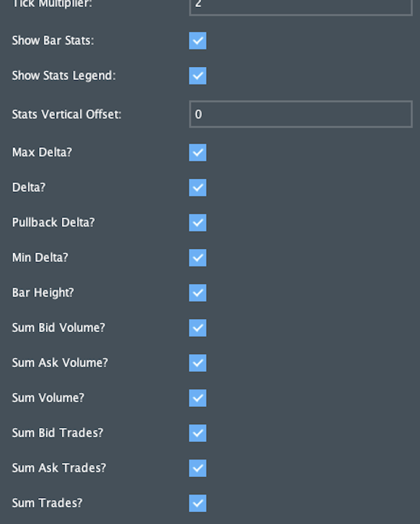Focus the Tick Multiplier text field
Viewport: 420px width, 524px height.
point(300,6)
